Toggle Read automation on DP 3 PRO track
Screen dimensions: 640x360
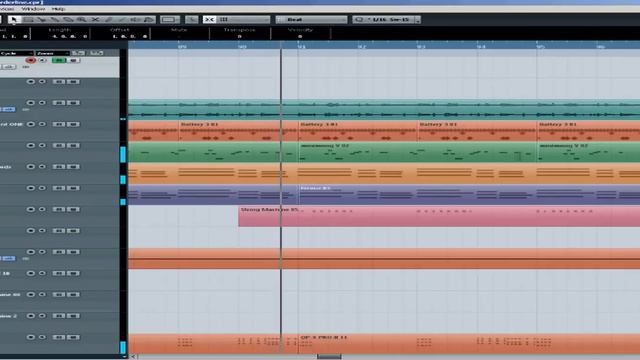[59, 337]
